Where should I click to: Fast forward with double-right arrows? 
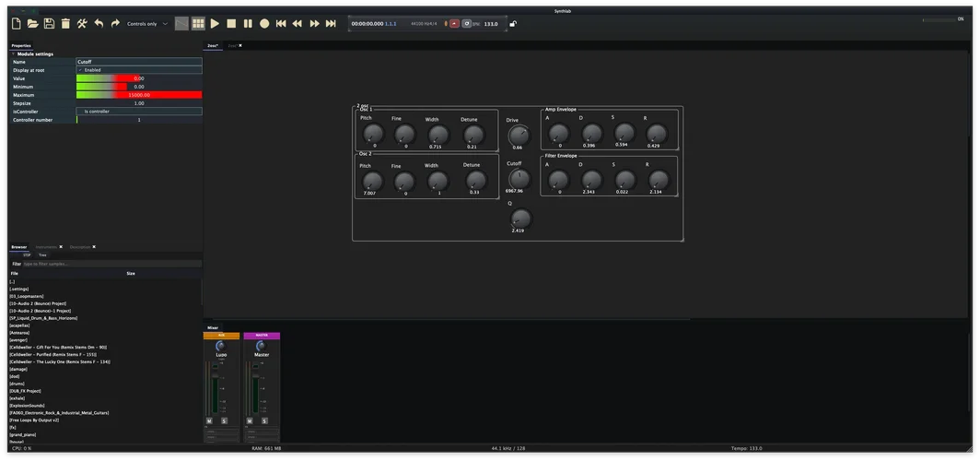coord(314,24)
